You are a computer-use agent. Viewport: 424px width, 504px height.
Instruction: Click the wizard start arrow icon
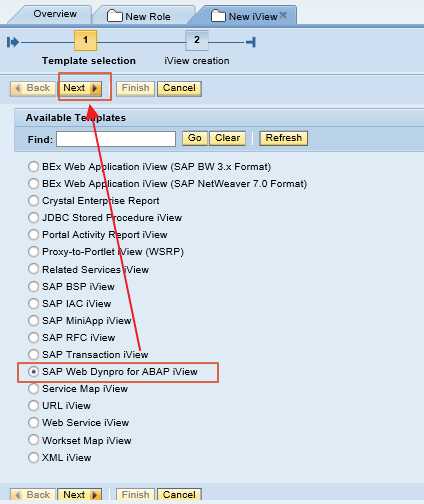point(13,42)
